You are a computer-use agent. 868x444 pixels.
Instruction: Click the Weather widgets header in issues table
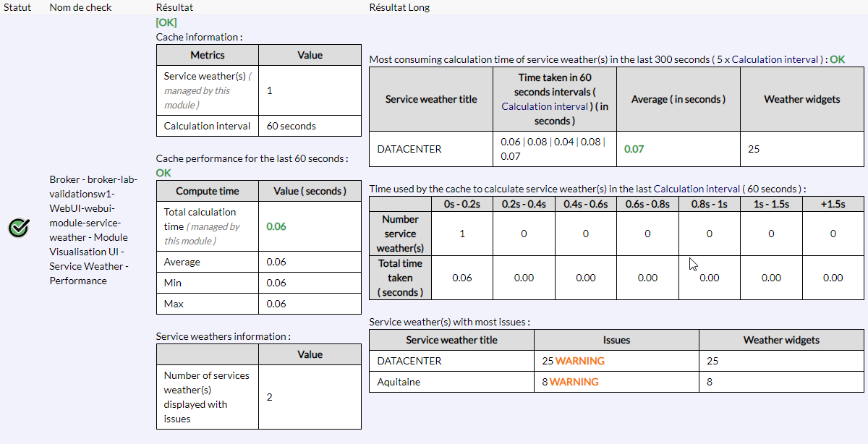(781, 340)
